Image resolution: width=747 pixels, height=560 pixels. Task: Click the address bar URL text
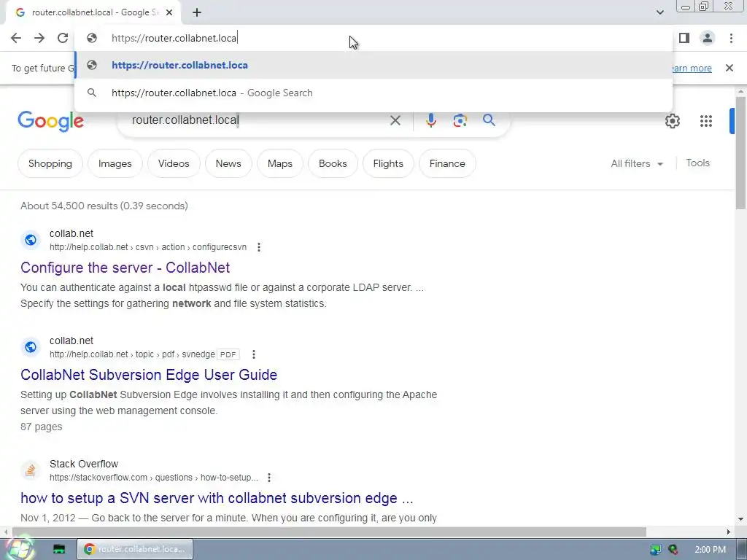coord(174,38)
